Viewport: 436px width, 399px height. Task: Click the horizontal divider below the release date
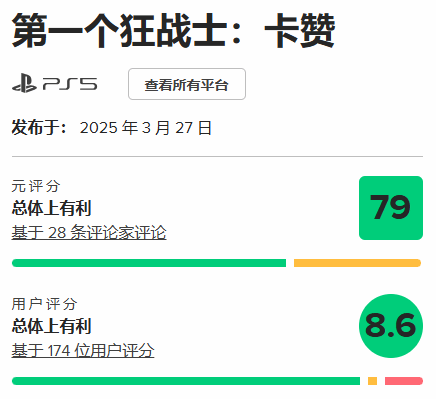(217, 156)
